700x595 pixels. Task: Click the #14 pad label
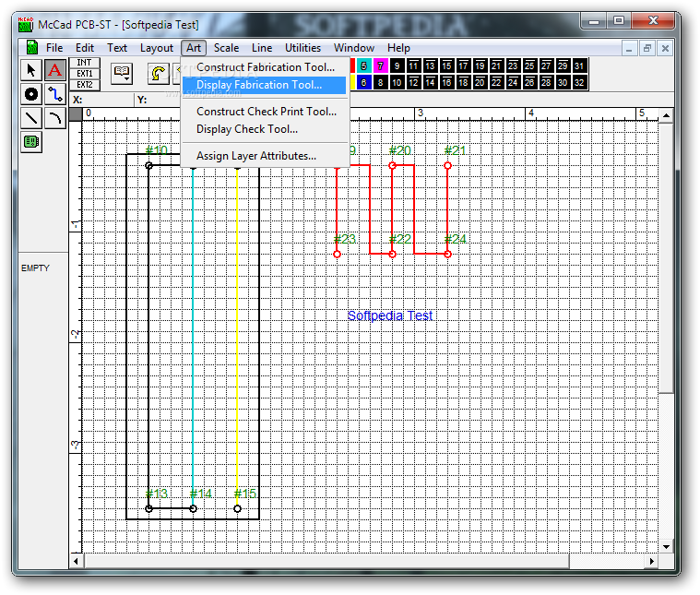click(200, 494)
